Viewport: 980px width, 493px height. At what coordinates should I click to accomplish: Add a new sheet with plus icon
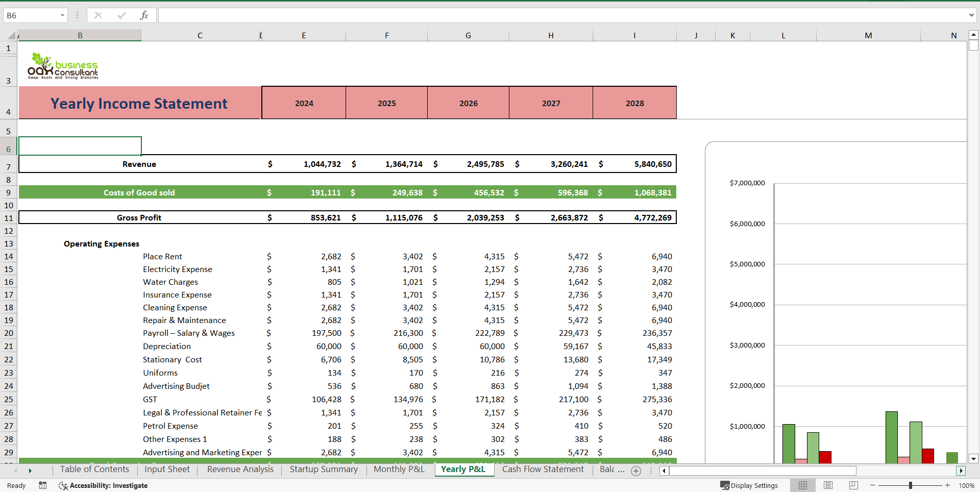pos(636,471)
